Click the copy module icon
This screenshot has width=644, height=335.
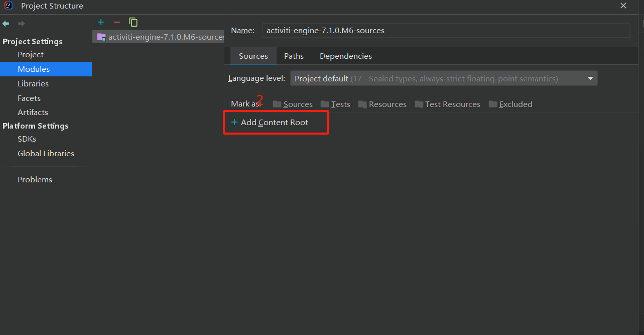click(x=133, y=22)
